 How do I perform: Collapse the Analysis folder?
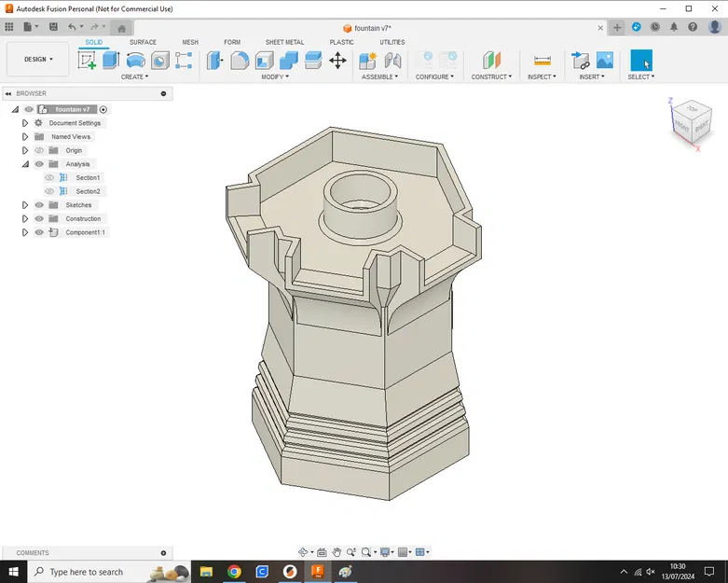pos(25,164)
